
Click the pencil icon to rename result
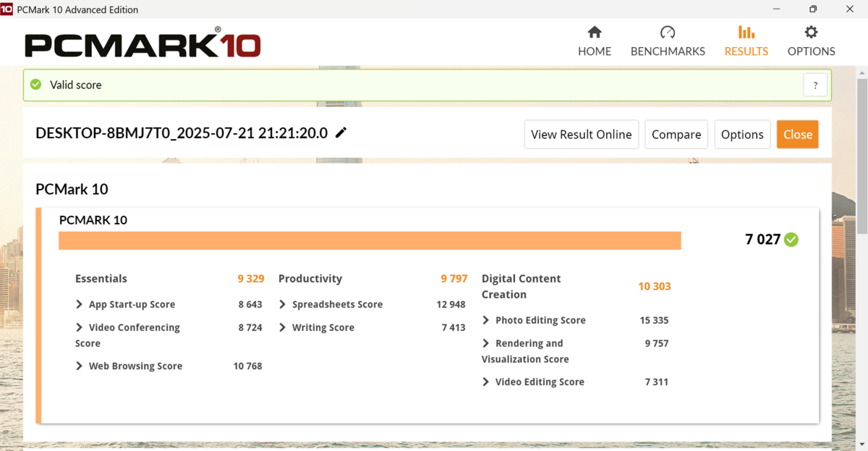point(341,132)
